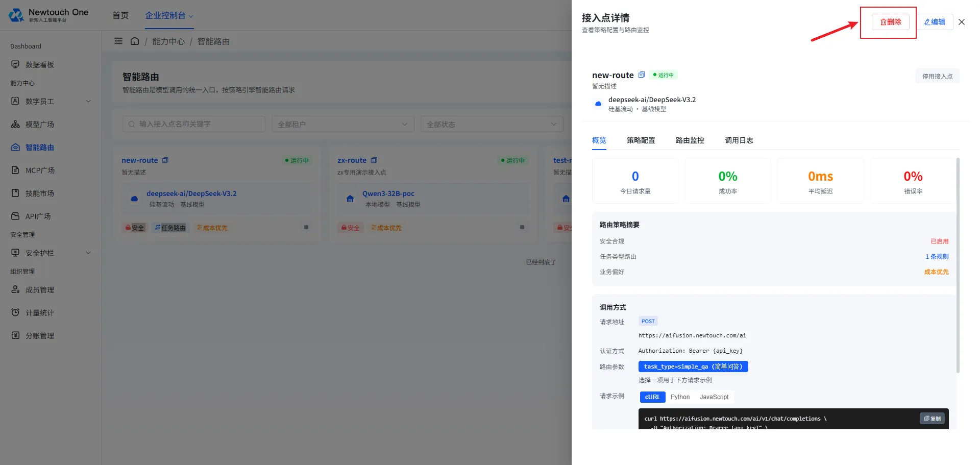Open MCP广场 in the sidebar
This screenshot has width=980, height=465.
[40, 170]
